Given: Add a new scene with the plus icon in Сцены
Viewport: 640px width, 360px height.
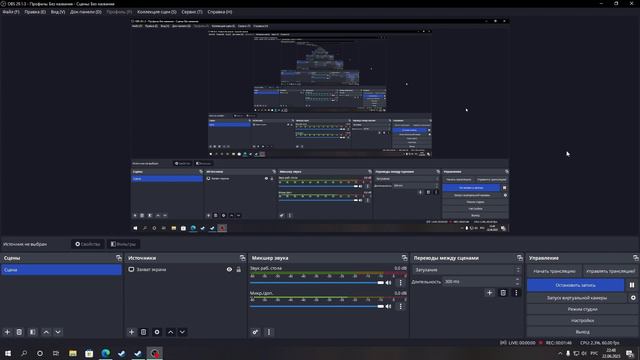Looking at the screenshot, I should (7, 332).
